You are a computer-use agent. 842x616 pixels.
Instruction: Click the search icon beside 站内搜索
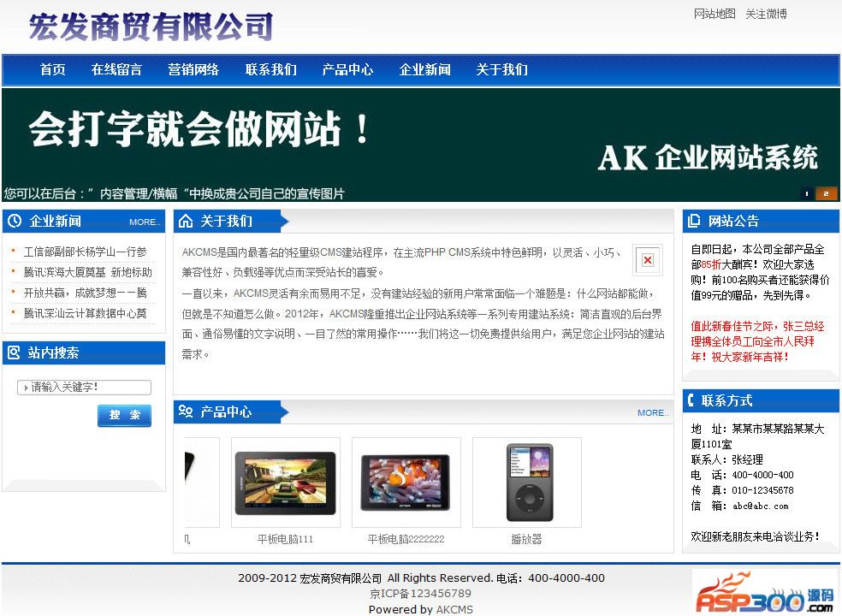click(14, 352)
